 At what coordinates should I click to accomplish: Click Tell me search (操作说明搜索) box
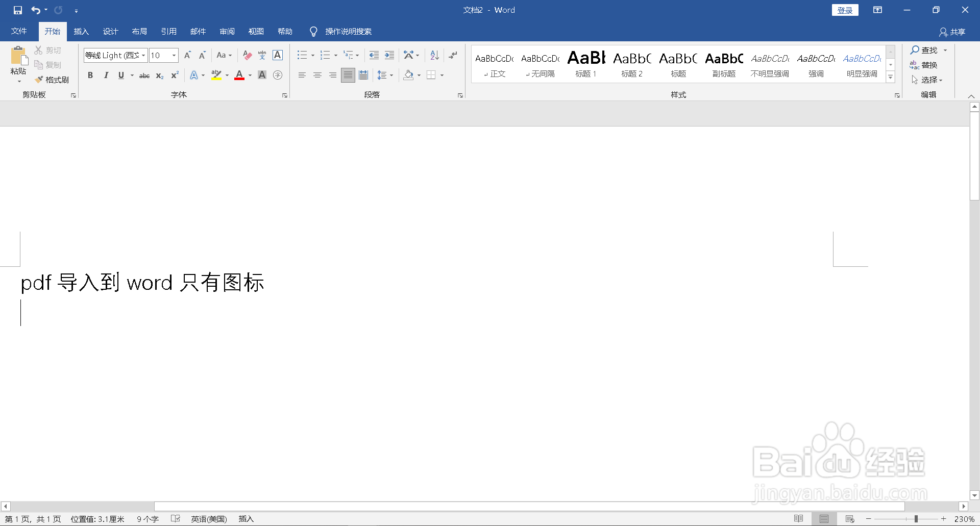tap(349, 32)
